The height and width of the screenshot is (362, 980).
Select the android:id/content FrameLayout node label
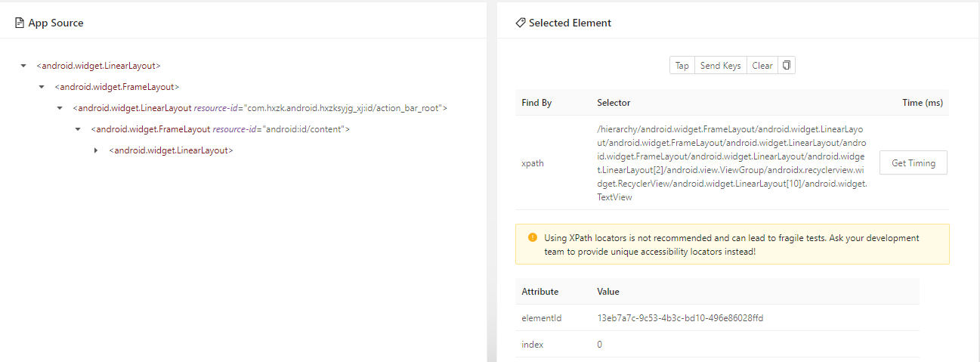pyautogui.click(x=220, y=129)
